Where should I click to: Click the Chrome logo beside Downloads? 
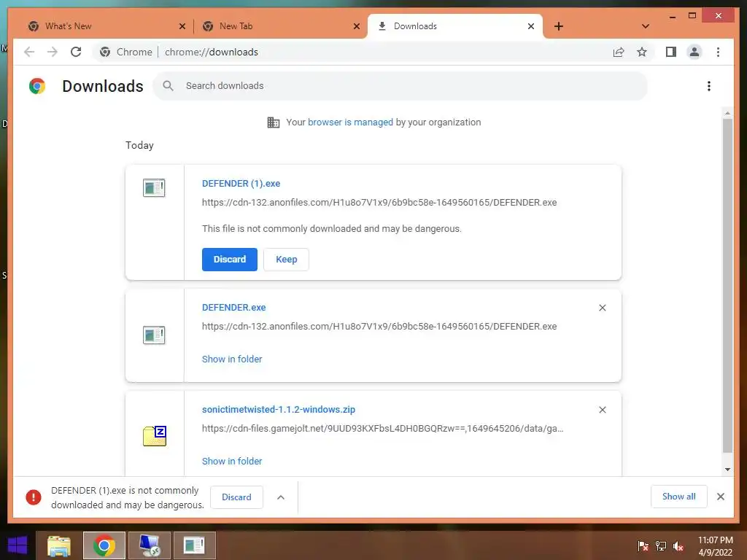37,86
